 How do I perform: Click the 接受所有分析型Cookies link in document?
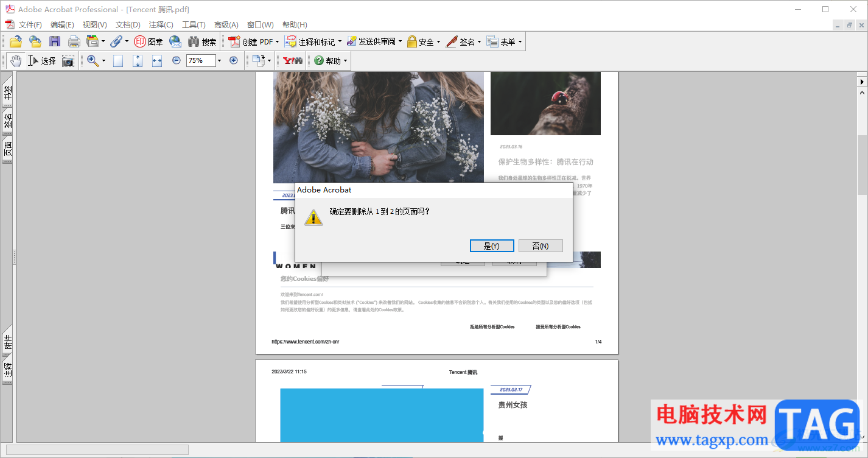click(x=558, y=327)
